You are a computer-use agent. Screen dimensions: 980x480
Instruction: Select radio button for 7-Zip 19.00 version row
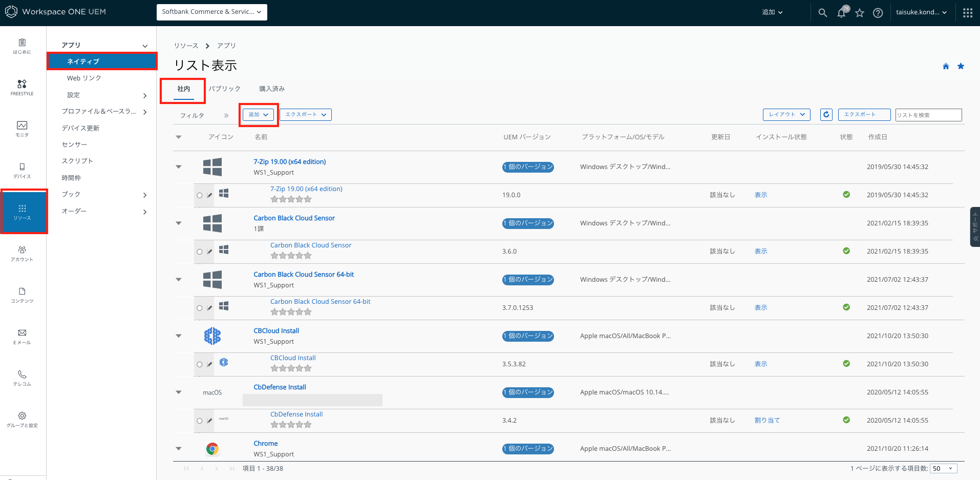[200, 195]
